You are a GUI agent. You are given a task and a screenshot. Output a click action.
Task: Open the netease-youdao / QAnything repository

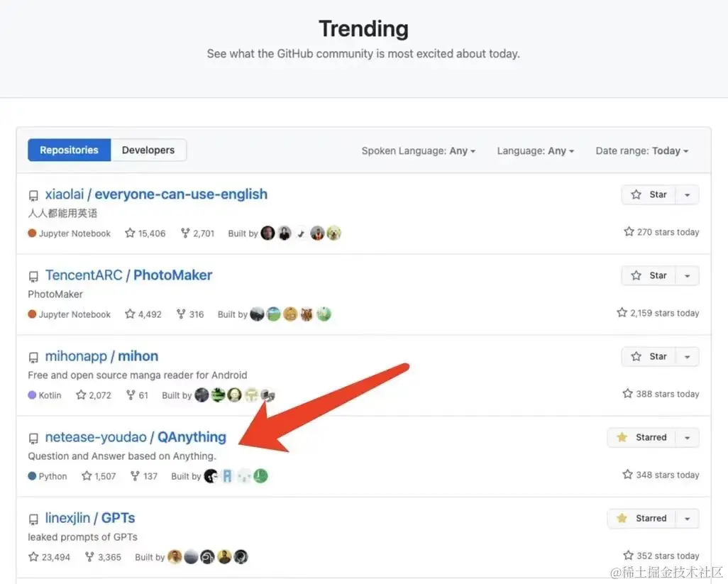[x=136, y=437]
